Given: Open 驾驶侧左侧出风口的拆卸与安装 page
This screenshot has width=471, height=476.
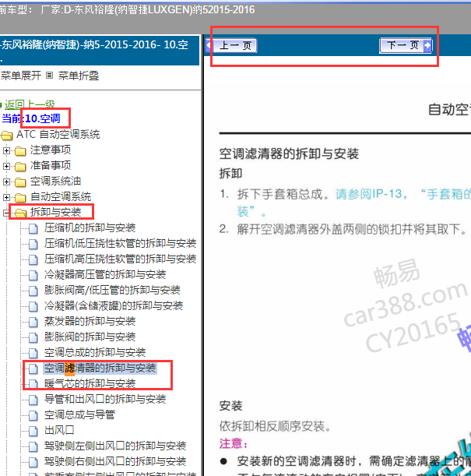Looking at the screenshot, I should pos(115,446).
